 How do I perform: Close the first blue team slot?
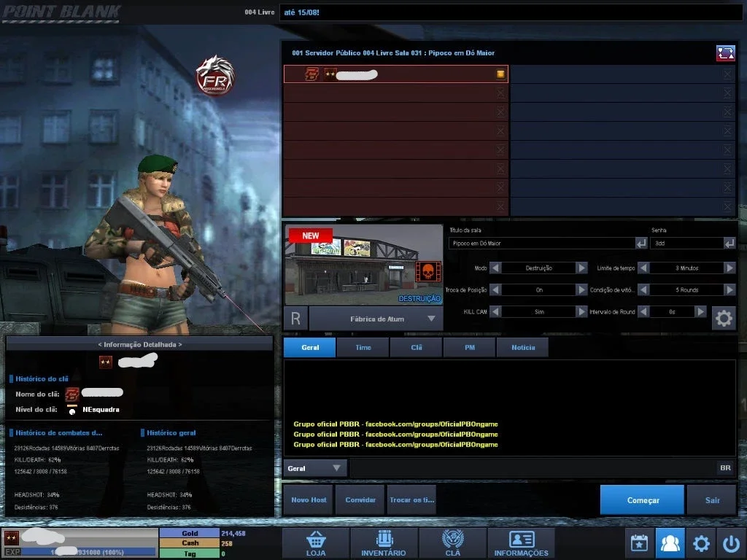(x=727, y=74)
